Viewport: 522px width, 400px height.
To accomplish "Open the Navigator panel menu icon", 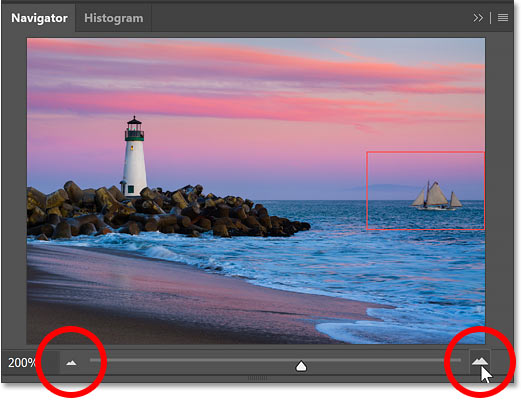I will (x=503, y=18).
